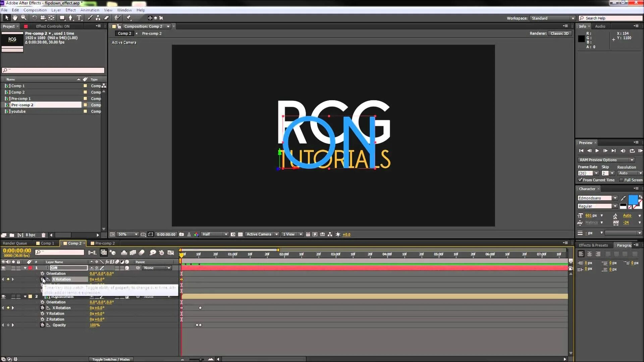
Task: Toggle From Current Time checkbox
Action: pyautogui.click(x=580, y=180)
